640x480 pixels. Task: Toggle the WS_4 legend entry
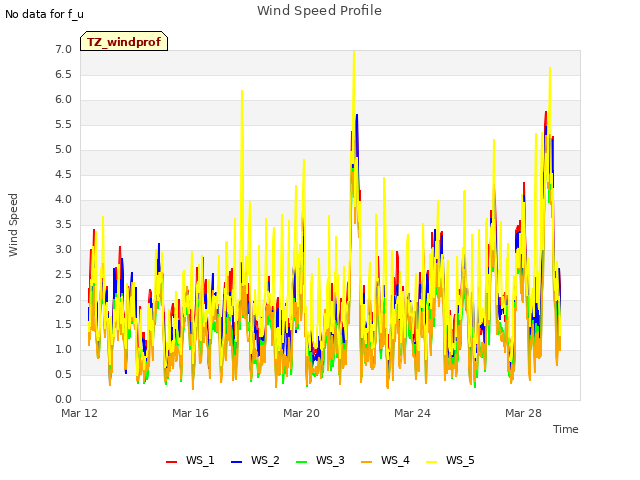(385, 460)
